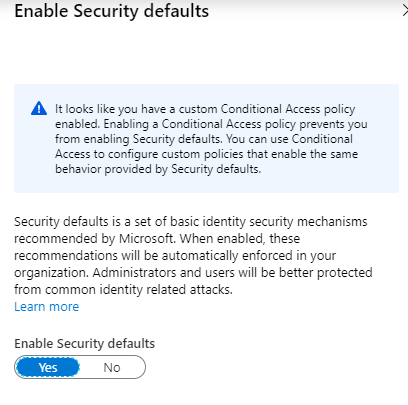408x405 pixels.
Task: Click the line starting 'recommended by Microsoft'
Action: [157, 239]
